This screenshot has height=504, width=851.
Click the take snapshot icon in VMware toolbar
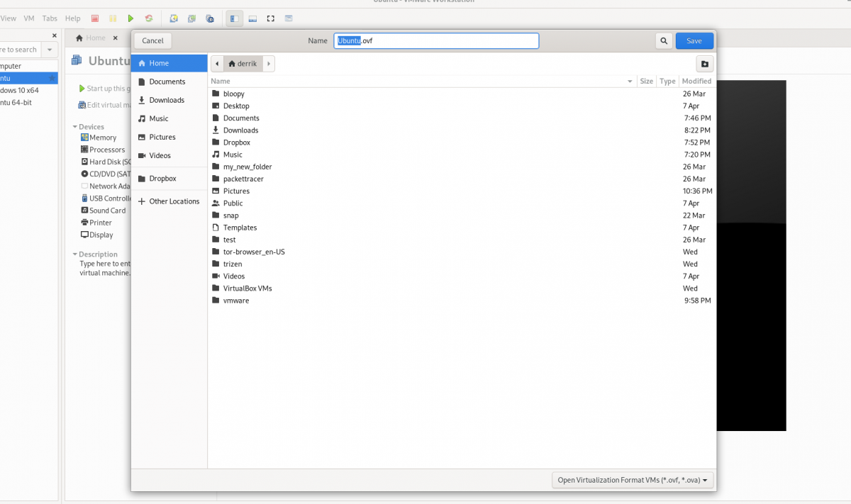click(x=174, y=18)
